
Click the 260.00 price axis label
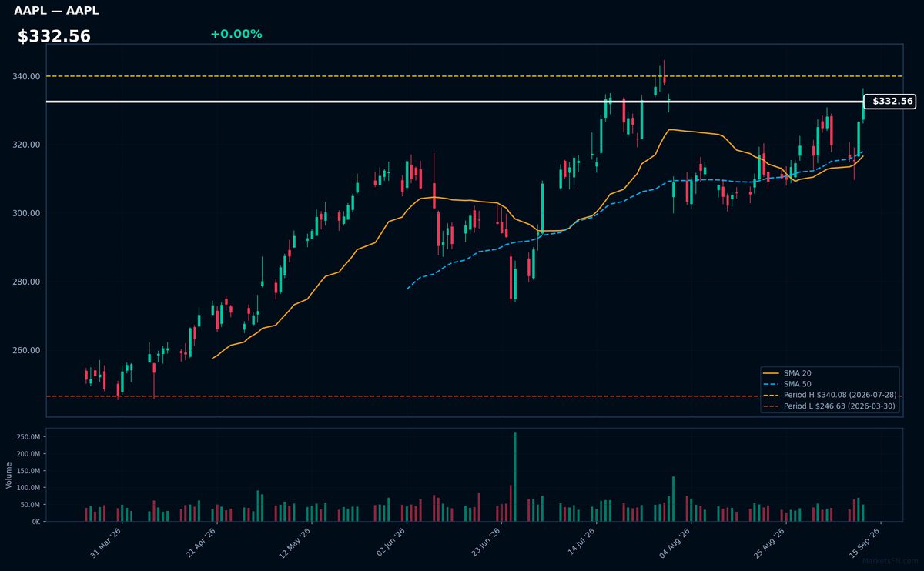(26, 351)
